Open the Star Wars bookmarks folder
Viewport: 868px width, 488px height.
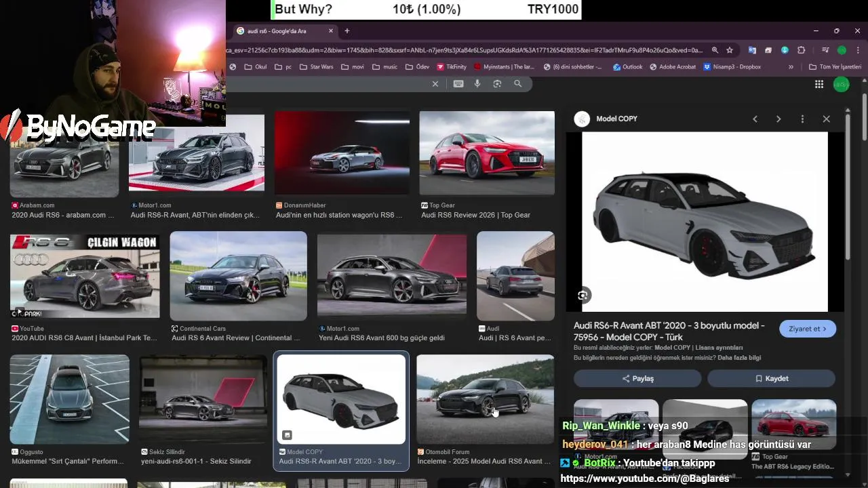[316, 67]
